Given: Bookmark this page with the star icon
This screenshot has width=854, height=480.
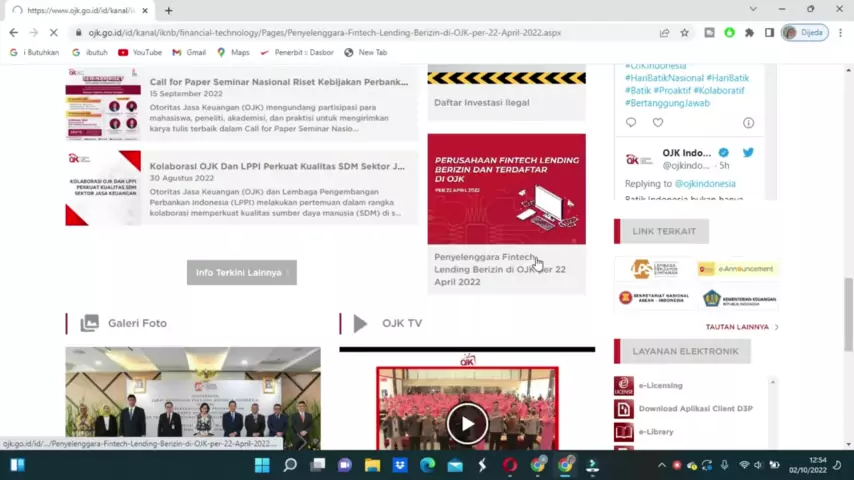Looking at the screenshot, I should (686, 32).
